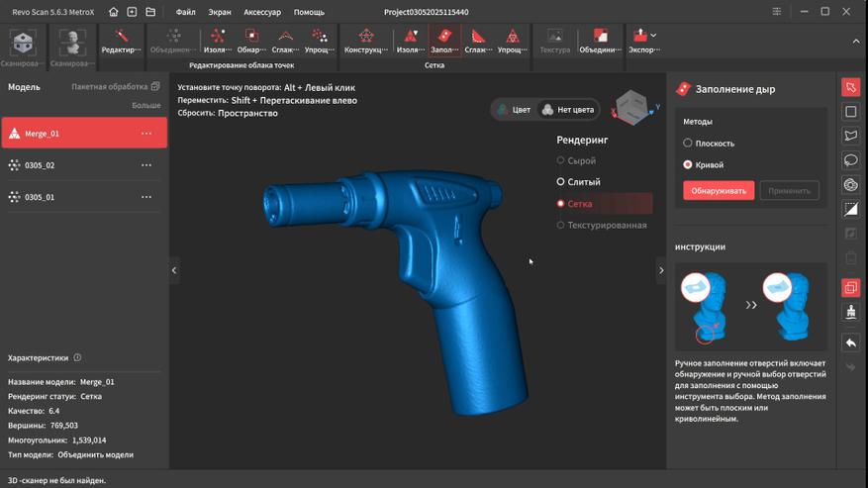868x488 pixels.
Task: Click the Project03052025115440 title text
Action: point(427,12)
